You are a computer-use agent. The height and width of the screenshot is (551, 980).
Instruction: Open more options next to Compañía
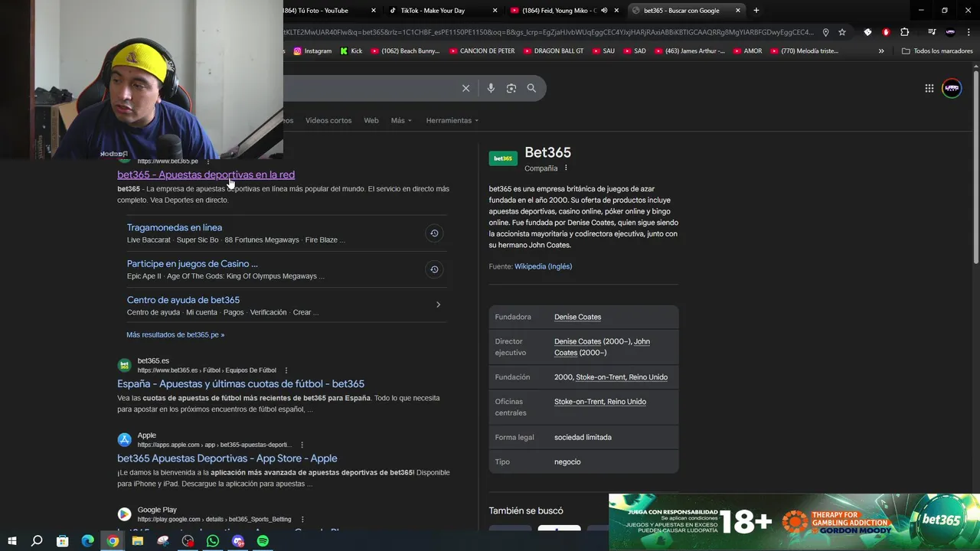pyautogui.click(x=566, y=168)
